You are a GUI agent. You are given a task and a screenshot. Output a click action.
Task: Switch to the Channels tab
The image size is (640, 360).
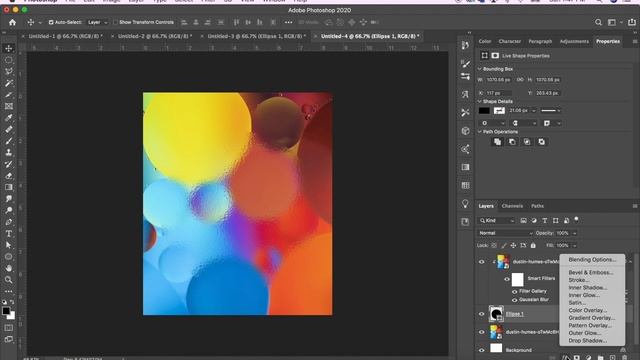tap(512, 206)
